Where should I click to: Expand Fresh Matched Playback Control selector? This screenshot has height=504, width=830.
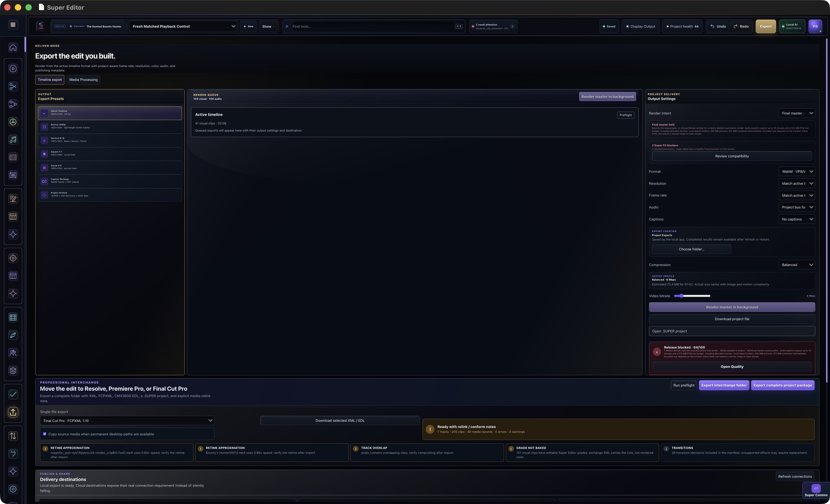183,26
